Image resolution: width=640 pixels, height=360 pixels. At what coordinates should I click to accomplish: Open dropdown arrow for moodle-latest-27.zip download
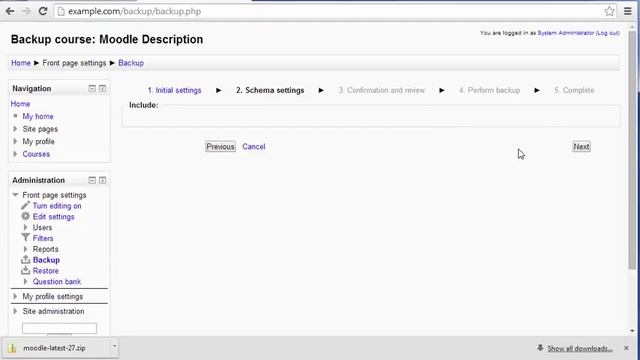coord(115,347)
